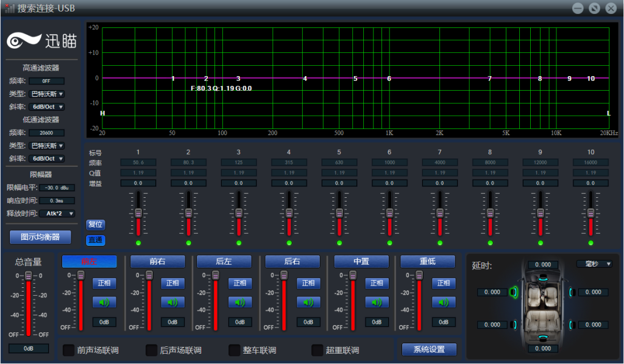
Task: Click the 迅瞄 brand logo
Action: click(x=41, y=40)
